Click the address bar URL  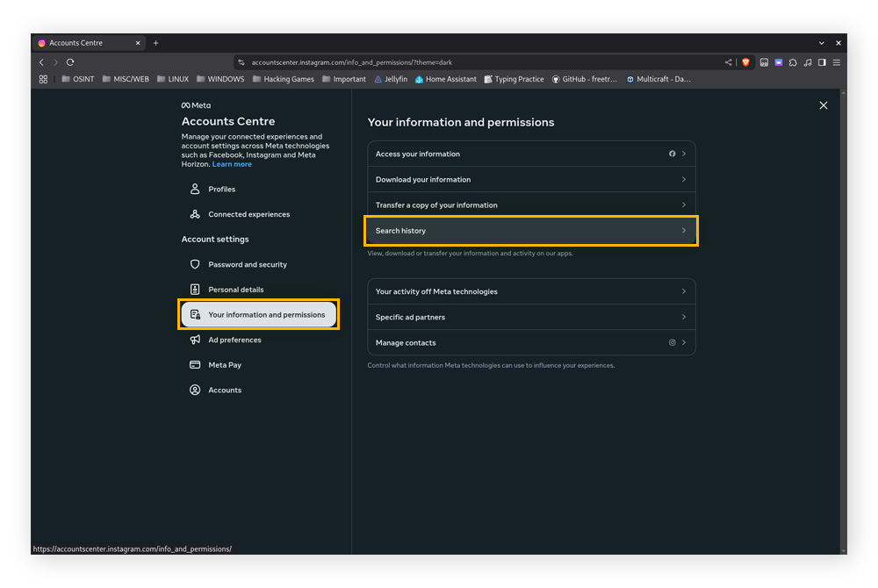pos(352,62)
